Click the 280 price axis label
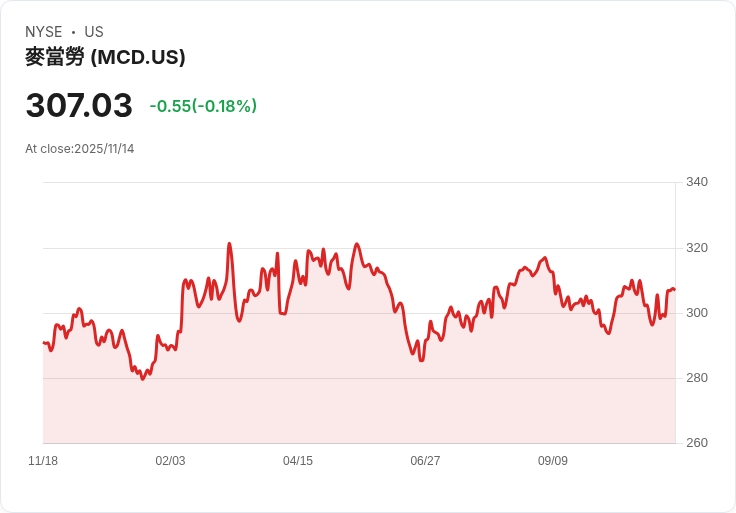Image resolution: width=736 pixels, height=513 pixels. 697,378
